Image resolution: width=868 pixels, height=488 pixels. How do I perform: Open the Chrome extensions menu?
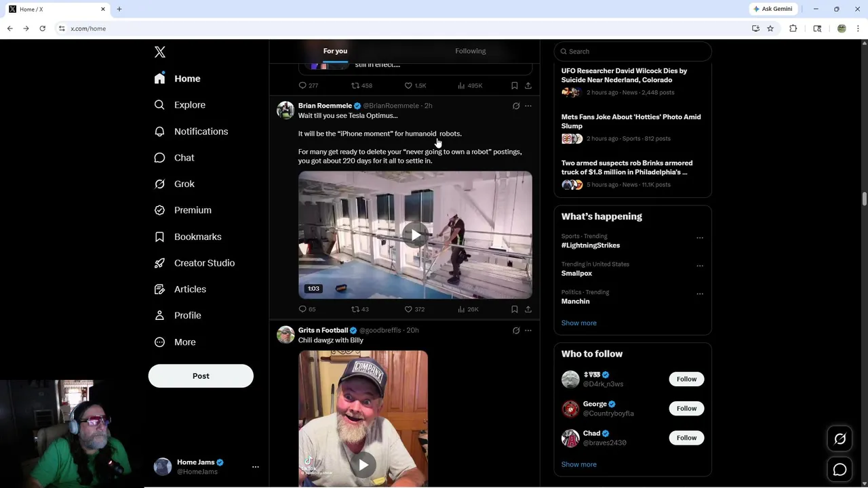(x=793, y=28)
